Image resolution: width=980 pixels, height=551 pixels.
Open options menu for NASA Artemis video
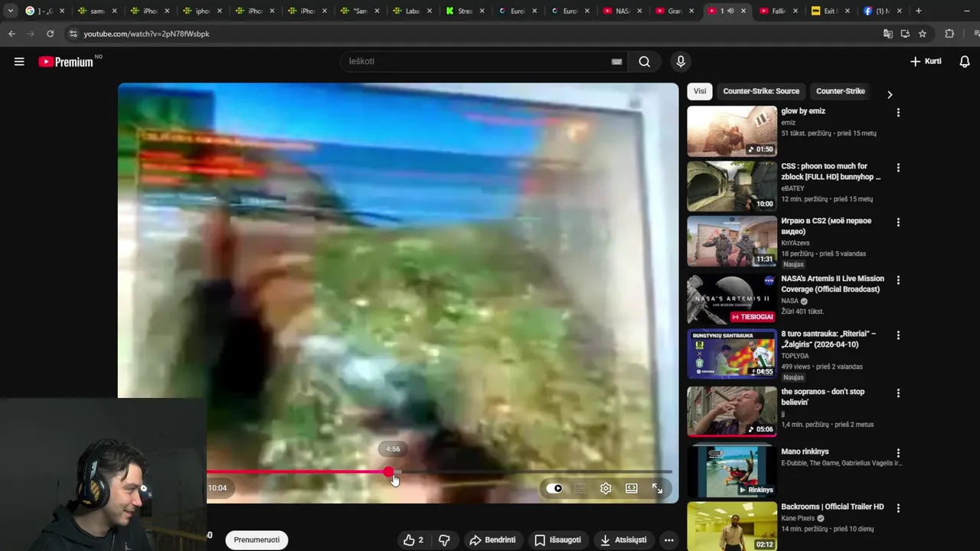click(898, 280)
